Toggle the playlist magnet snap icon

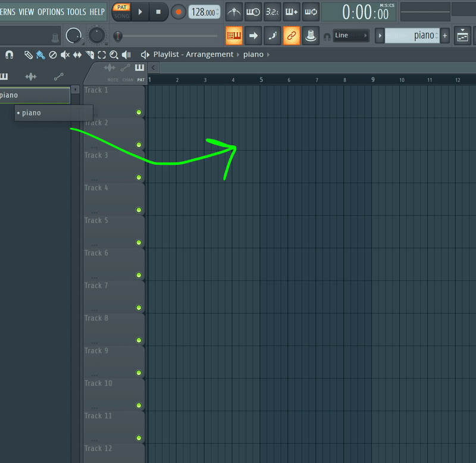coord(10,55)
